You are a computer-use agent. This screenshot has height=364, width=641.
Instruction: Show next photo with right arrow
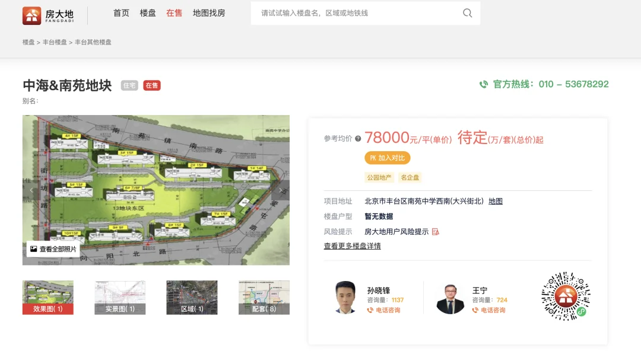pyautogui.click(x=280, y=190)
